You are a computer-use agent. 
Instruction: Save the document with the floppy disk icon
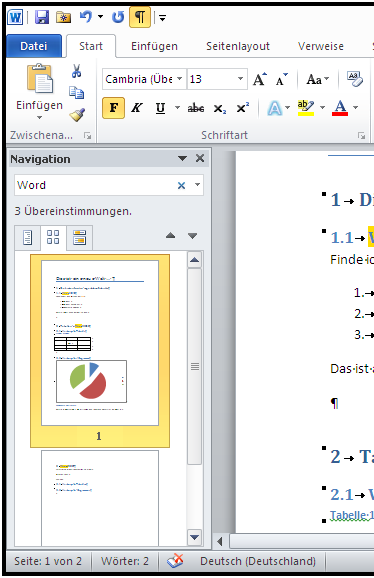pos(42,17)
